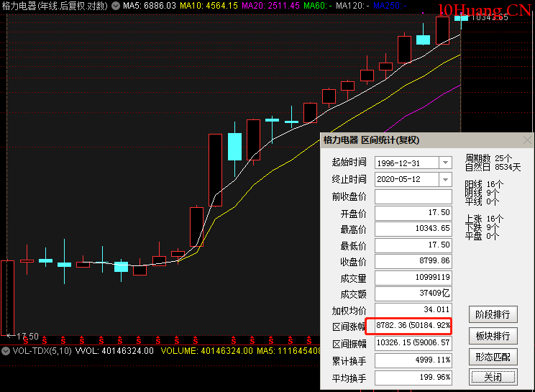Click the 关闭 button
The width and height of the screenshot is (535, 392).
point(493,377)
